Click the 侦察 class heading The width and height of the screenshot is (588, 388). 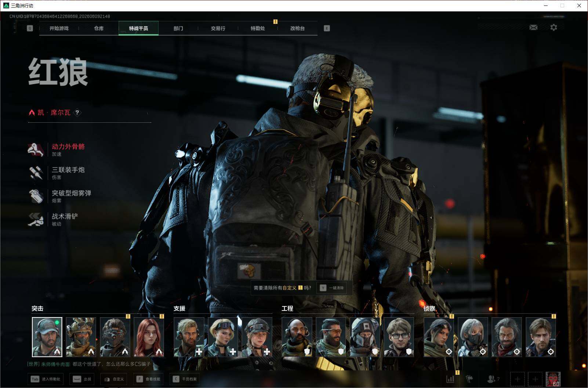(429, 309)
